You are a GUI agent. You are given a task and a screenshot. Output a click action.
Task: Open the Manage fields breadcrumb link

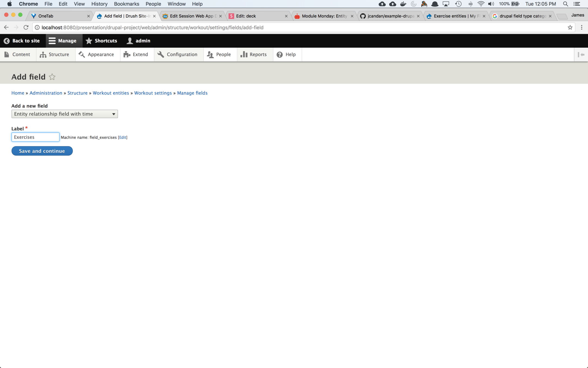[x=192, y=93]
